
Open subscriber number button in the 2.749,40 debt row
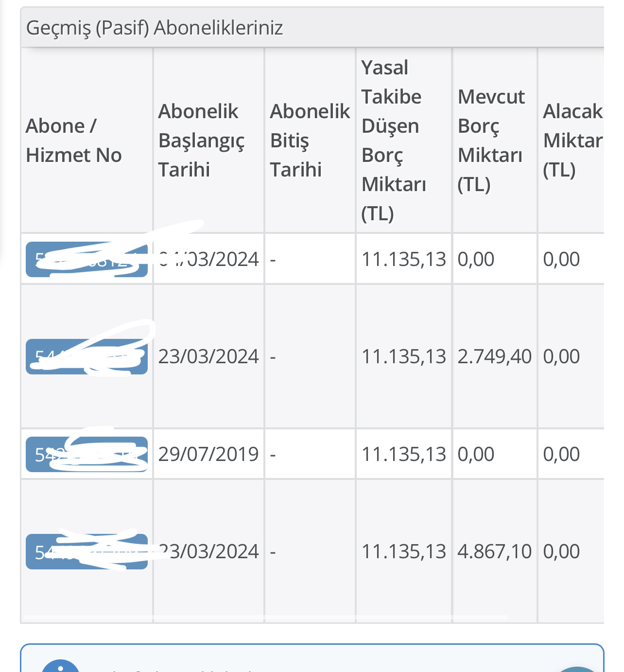click(87, 356)
